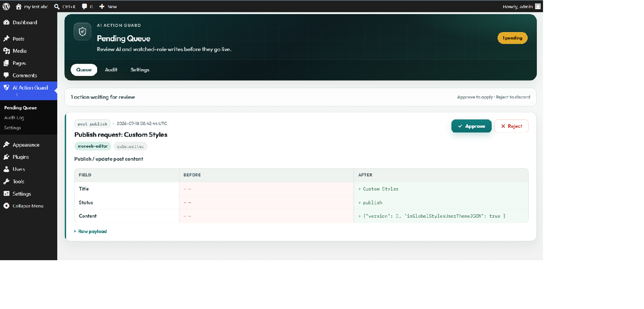Click the Collapse Menu arrow icon

point(6,206)
